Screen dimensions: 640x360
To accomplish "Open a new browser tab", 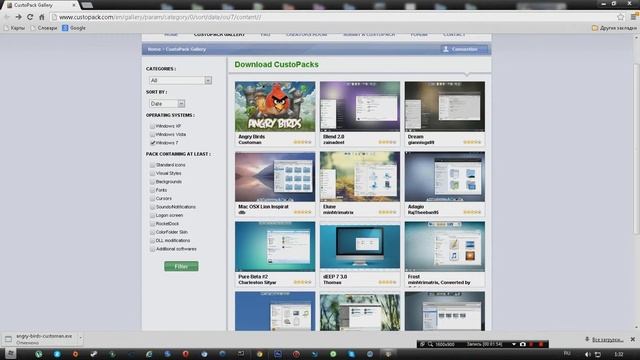I will coord(87,5).
